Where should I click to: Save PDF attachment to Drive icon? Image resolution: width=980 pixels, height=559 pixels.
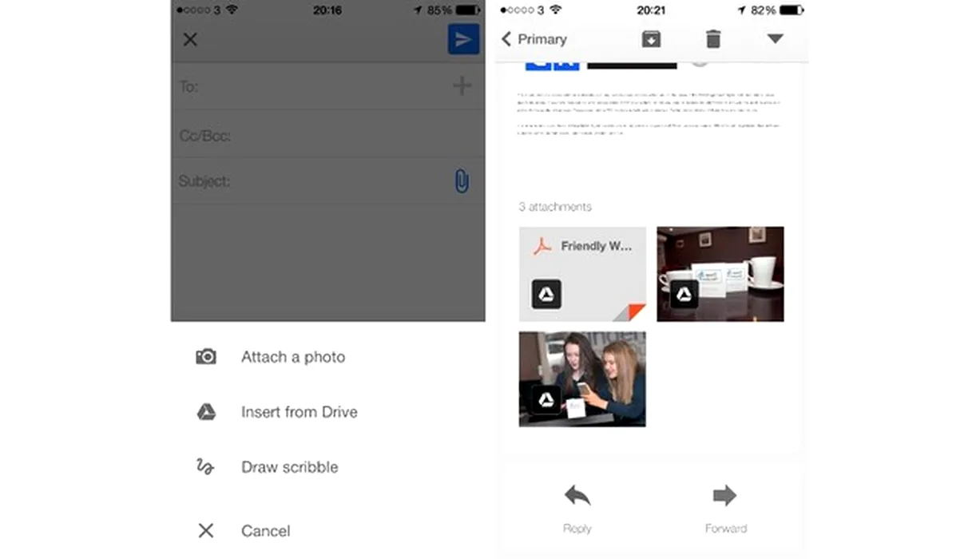(546, 295)
